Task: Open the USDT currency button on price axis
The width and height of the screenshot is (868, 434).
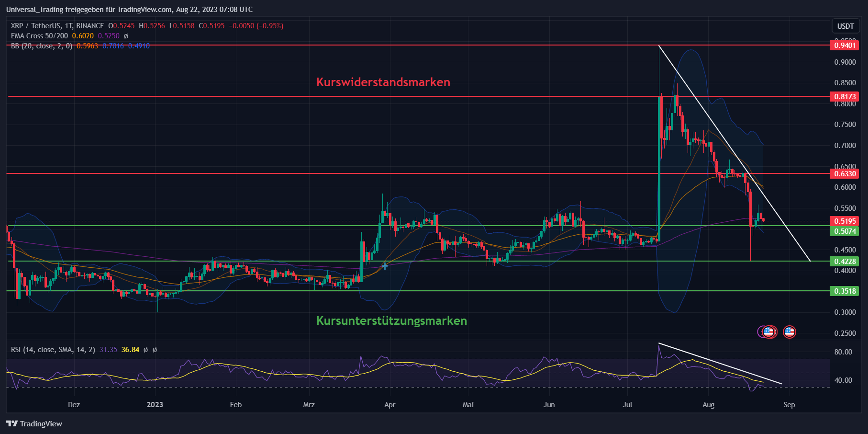Action: pyautogui.click(x=846, y=26)
